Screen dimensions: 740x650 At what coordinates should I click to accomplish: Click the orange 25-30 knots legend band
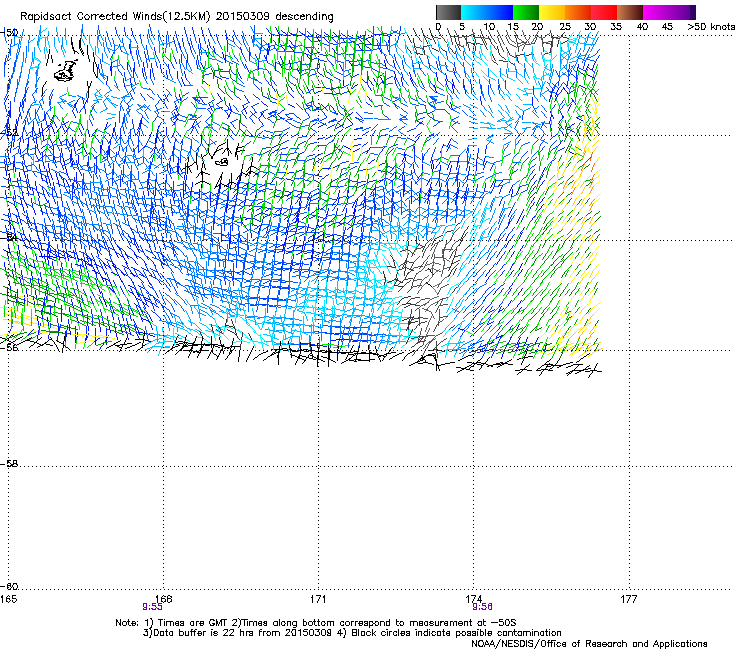click(x=578, y=12)
